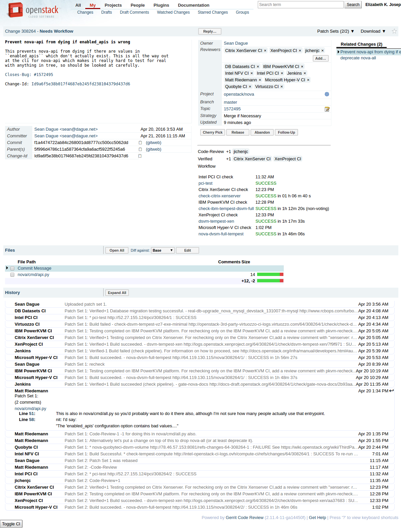Go to Drafts submenu
Image resolution: width=401 pixels, height=532 pixels.
[x=107, y=12]
